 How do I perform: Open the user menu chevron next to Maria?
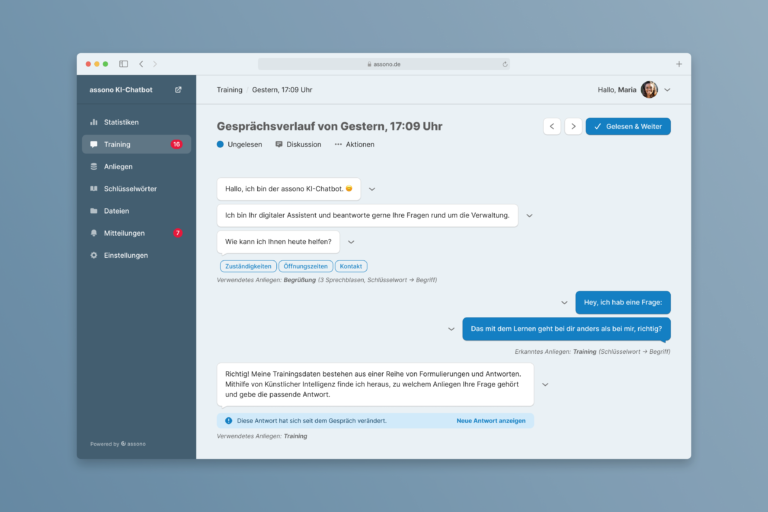(x=667, y=90)
